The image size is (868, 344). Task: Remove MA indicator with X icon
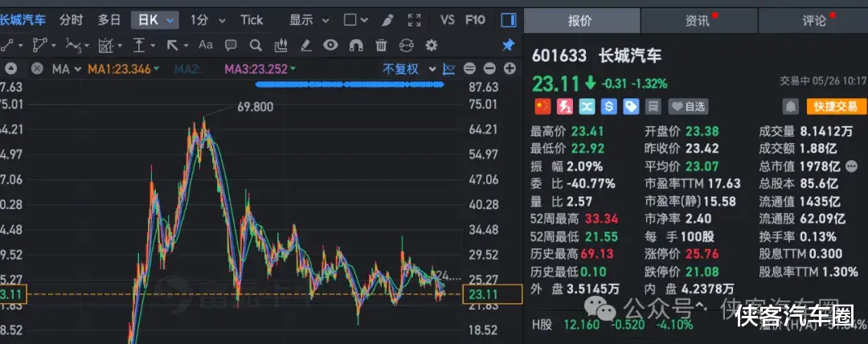pos(37,68)
